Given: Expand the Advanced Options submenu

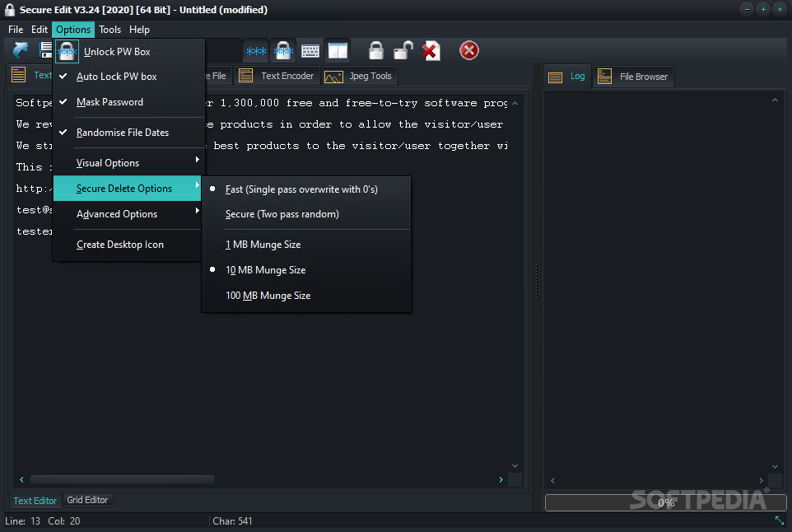Looking at the screenshot, I should pyautogui.click(x=128, y=214).
